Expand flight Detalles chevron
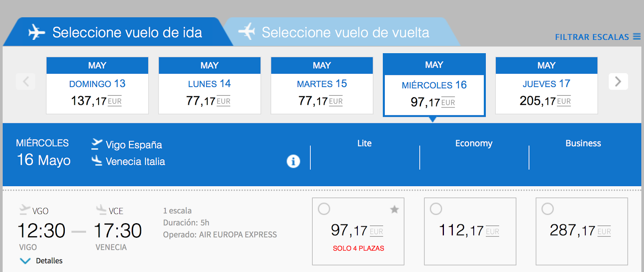This screenshot has width=644, height=272. point(25,261)
